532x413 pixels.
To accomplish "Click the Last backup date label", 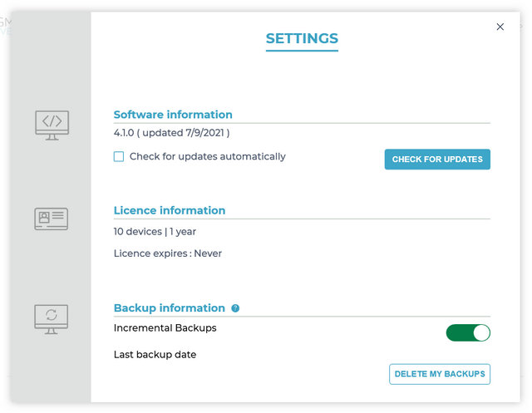I will [155, 355].
